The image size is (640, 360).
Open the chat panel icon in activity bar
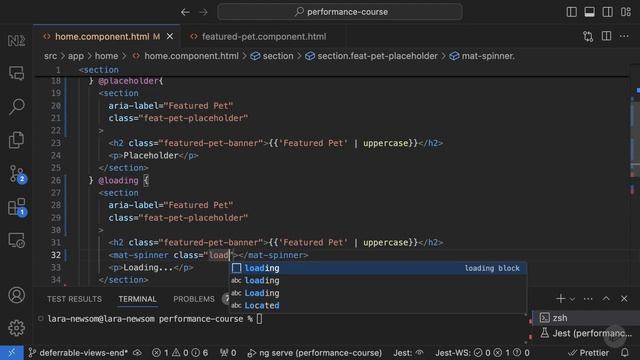pos(16,73)
